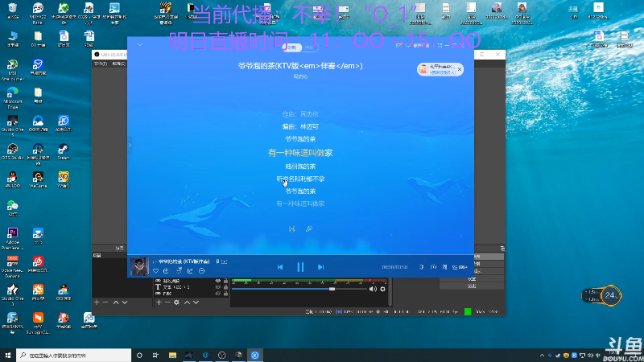Select the right pill tab atop the lyrics page
The image size is (644, 362).
[309, 47]
